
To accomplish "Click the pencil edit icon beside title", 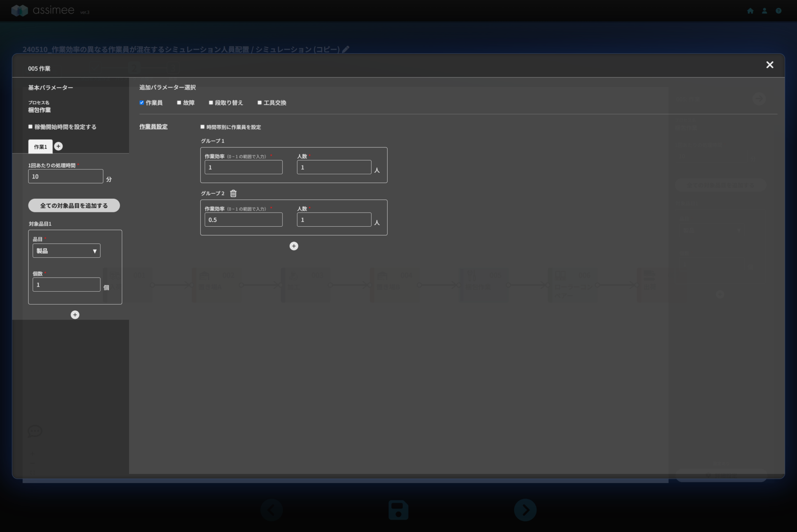I will (346, 49).
